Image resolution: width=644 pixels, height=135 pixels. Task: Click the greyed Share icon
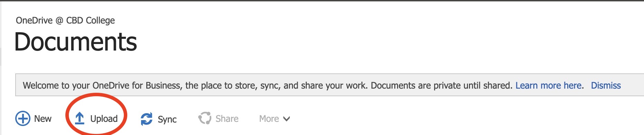click(205, 118)
